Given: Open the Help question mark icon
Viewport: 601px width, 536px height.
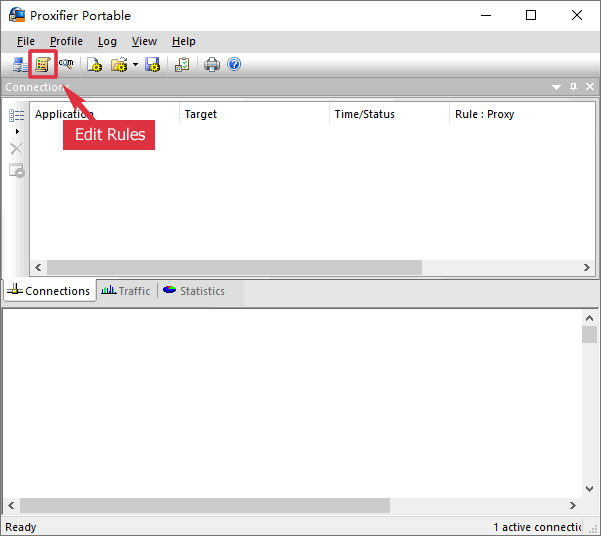Looking at the screenshot, I should point(234,64).
